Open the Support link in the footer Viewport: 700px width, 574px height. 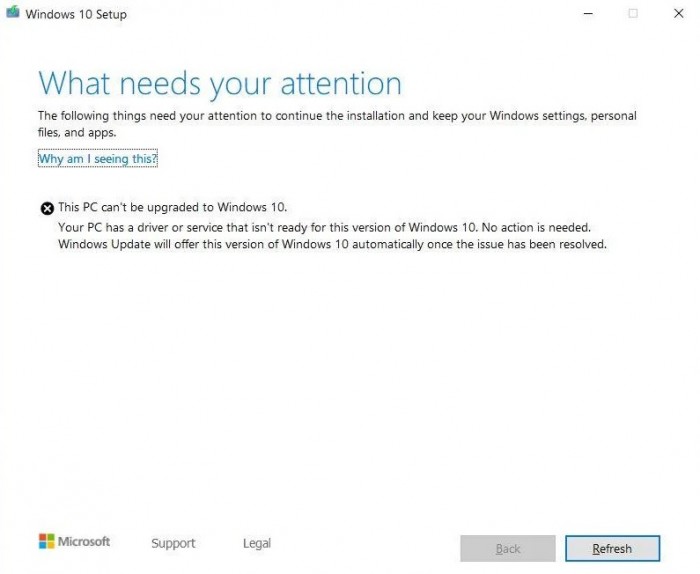click(x=173, y=543)
